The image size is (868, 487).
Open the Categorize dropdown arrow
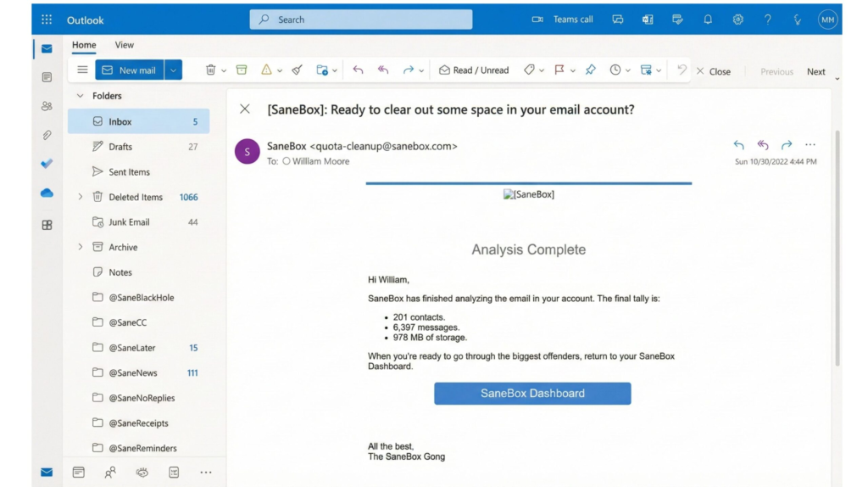tap(542, 71)
